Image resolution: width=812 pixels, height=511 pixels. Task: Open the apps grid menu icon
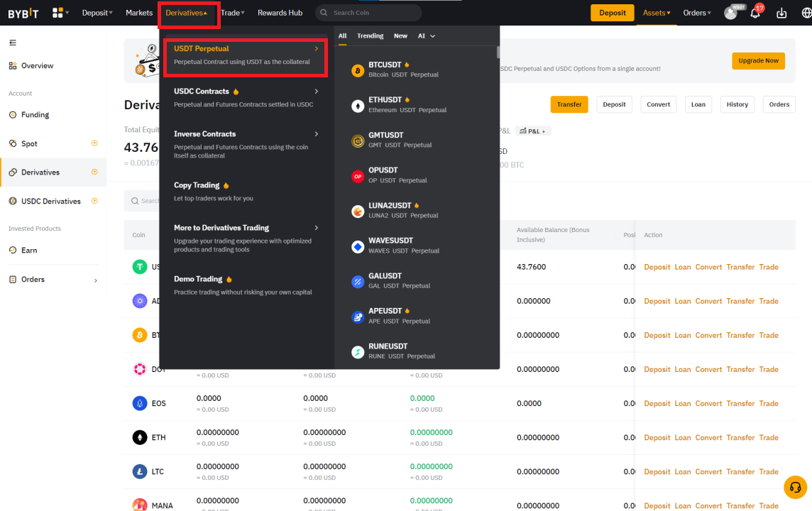pyautogui.click(x=57, y=13)
